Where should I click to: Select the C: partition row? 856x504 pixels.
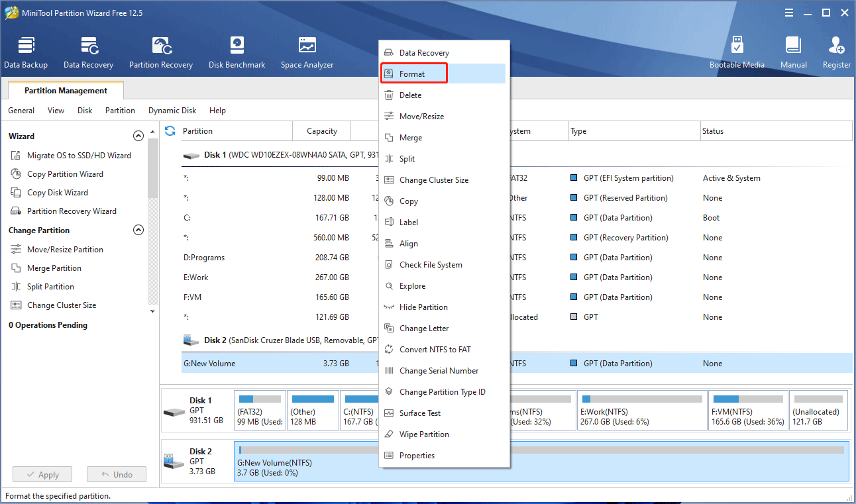click(x=517, y=218)
